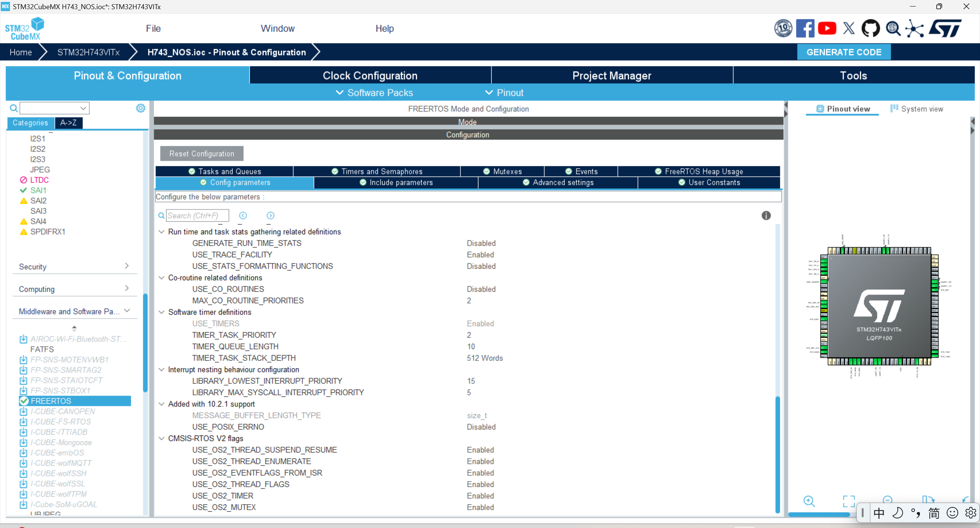980x528 pixels.
Task: Collapse Run time and task stats section
Action: click(x=162, y=232)
